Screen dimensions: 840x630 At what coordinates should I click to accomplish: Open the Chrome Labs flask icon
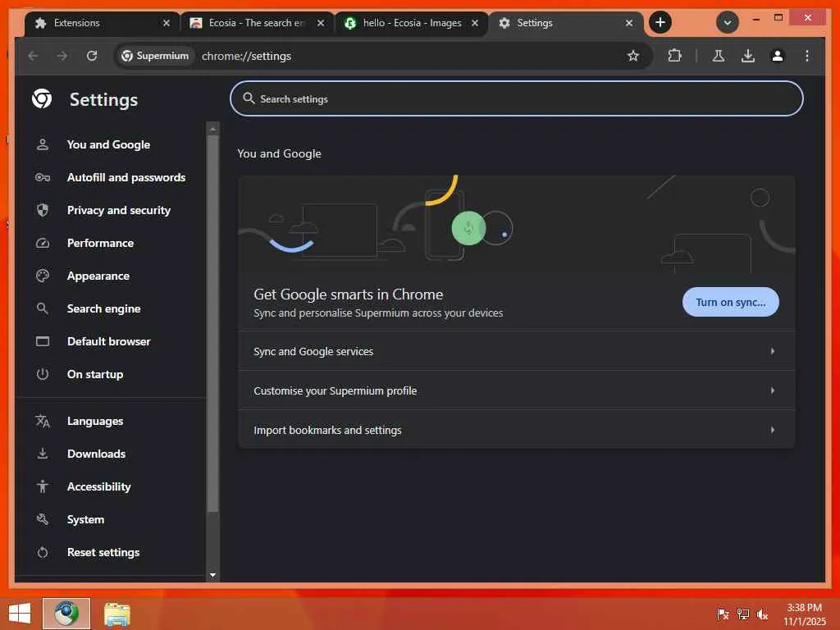(719, 56)
